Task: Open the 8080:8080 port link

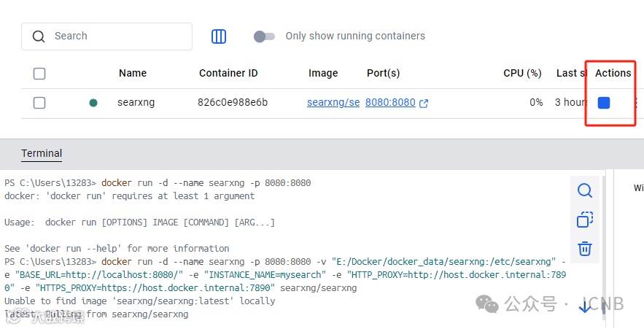Action: 390,103
